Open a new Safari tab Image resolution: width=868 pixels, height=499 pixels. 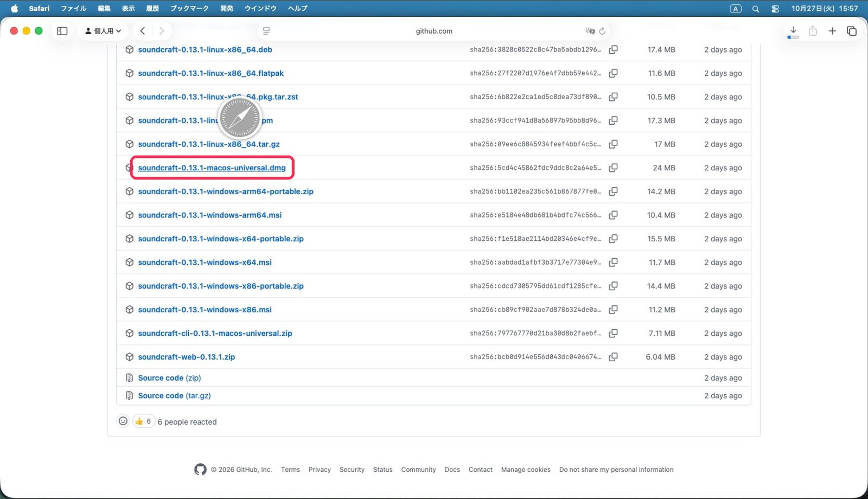pos(832,31)
